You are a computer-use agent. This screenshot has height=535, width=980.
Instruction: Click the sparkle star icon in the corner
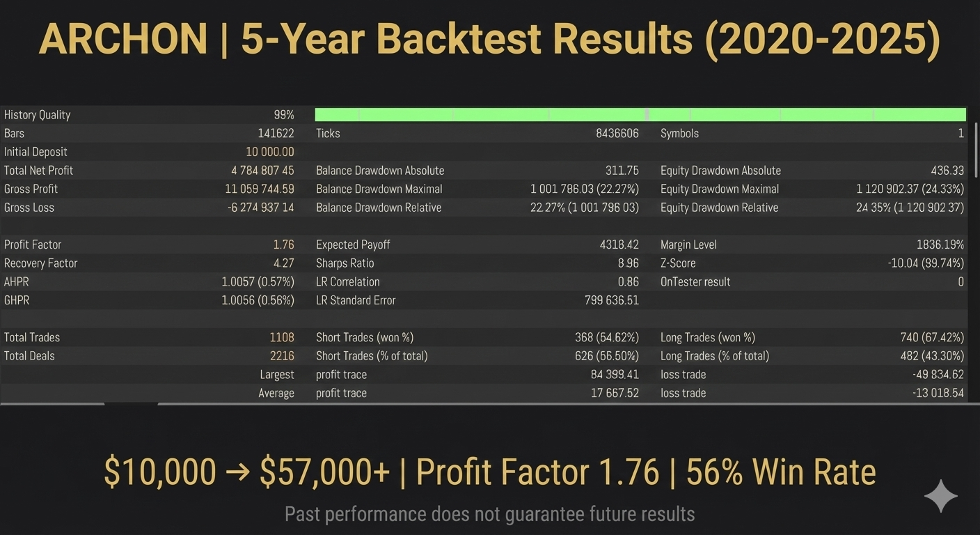point(940,496)
